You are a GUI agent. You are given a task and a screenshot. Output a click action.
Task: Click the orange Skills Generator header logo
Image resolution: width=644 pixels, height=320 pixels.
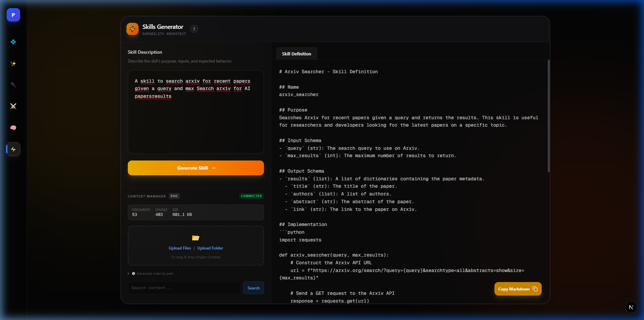(x=132, y=29)
